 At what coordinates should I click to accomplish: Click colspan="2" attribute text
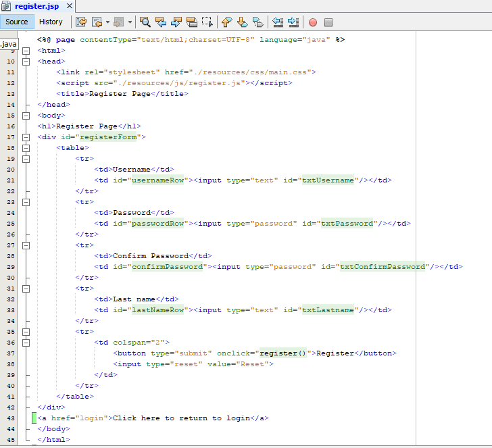139,343
